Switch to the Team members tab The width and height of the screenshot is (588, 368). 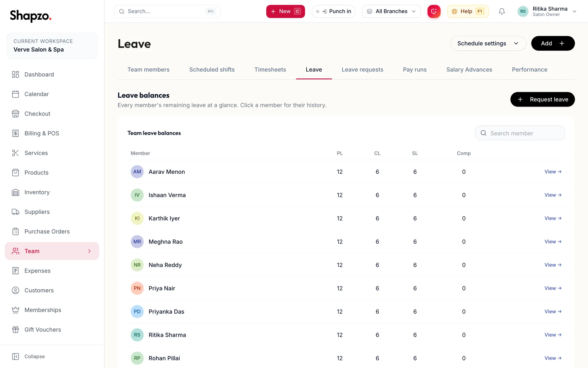coord(148,69)
